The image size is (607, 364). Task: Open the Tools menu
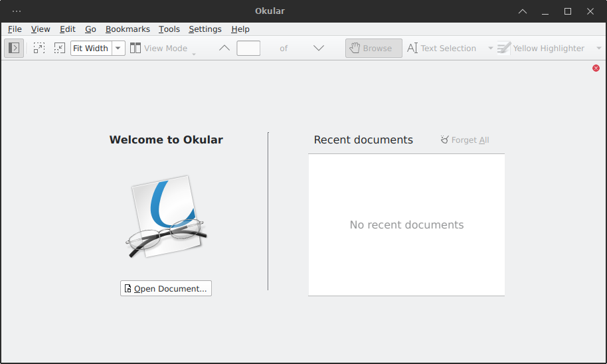169,29
